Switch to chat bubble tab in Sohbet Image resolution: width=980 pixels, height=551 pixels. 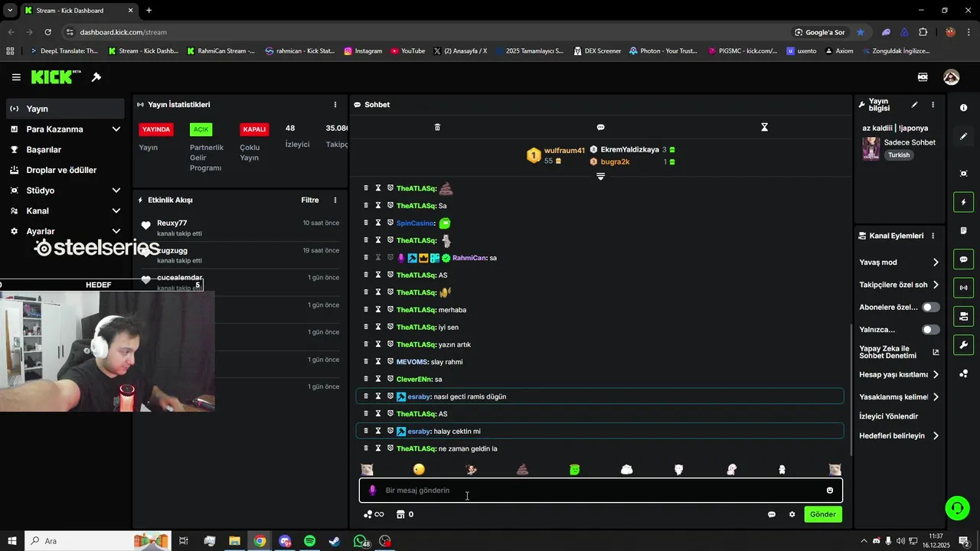tap(600, 127)
